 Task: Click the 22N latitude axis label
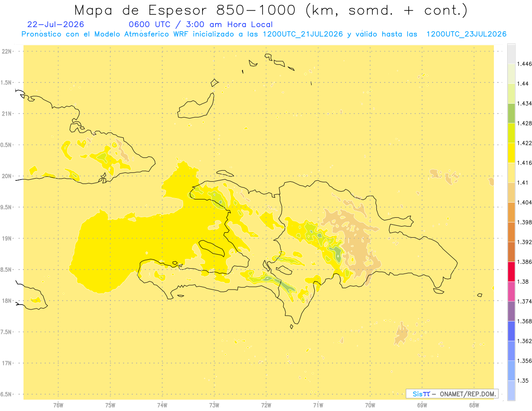tap(8, 51)
